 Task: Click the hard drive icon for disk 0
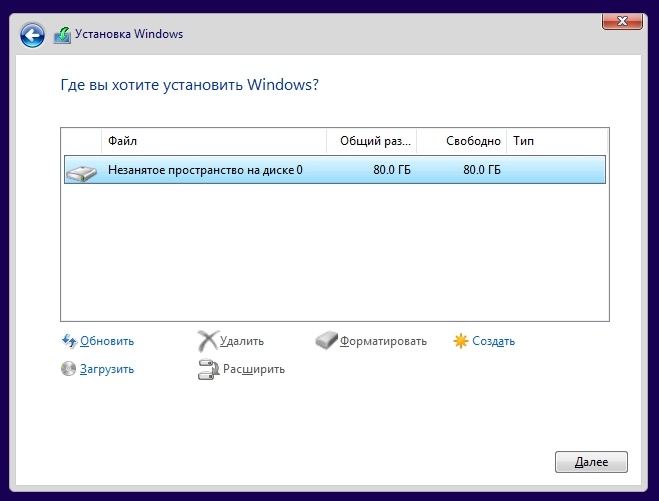tap(82, 173)
